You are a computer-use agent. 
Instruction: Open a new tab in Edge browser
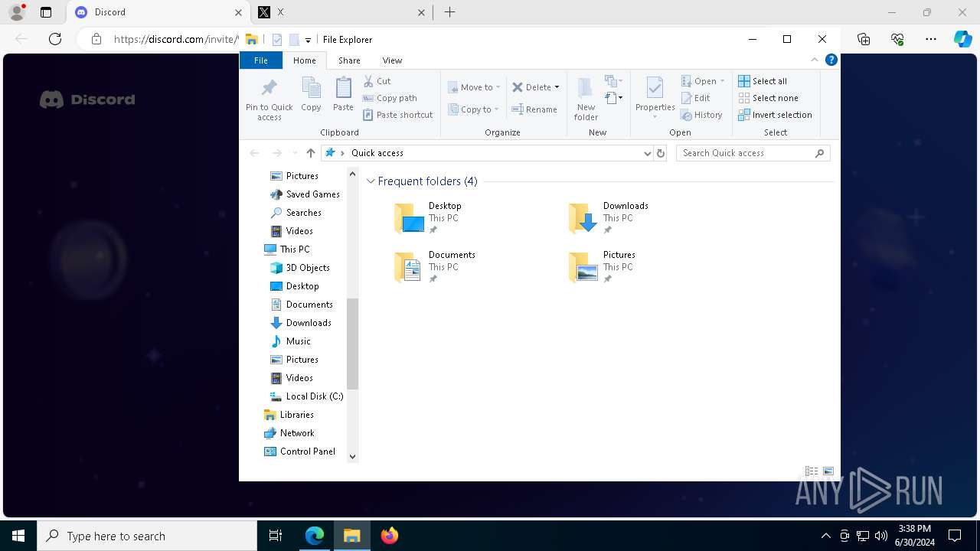pos(450,12)
